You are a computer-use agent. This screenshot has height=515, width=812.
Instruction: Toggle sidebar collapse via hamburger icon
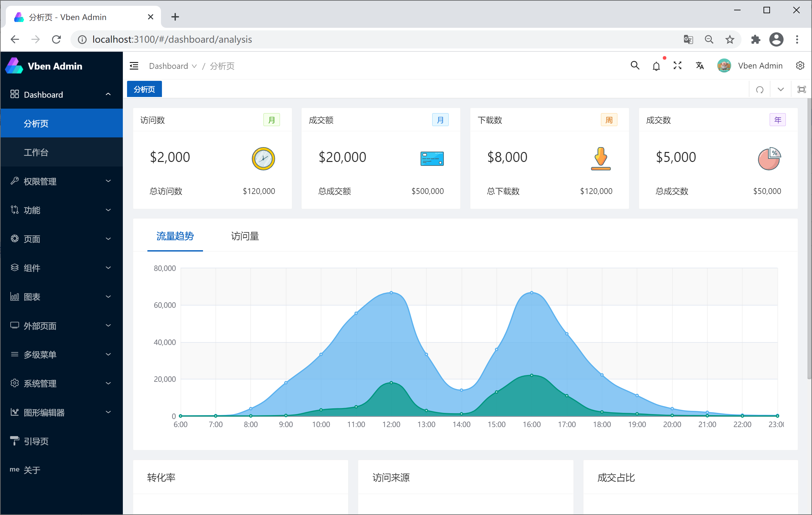pyautogui.click(x=134, y=66)
